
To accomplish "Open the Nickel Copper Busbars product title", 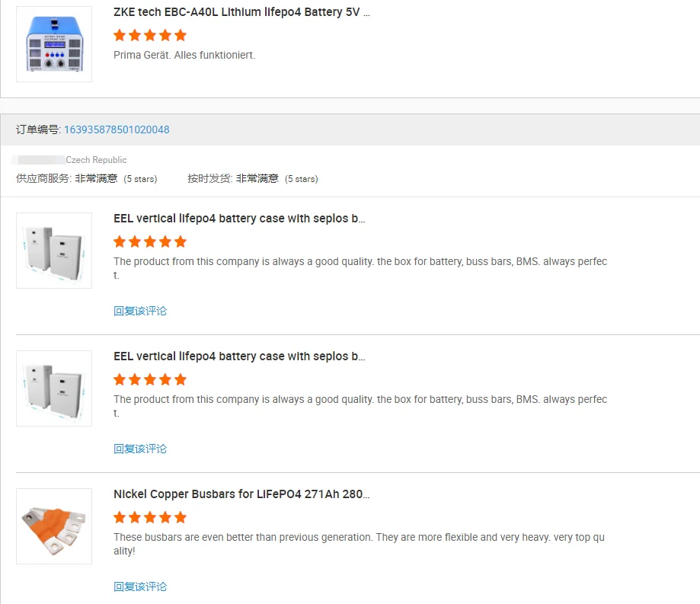I will [x=241, y=494].
